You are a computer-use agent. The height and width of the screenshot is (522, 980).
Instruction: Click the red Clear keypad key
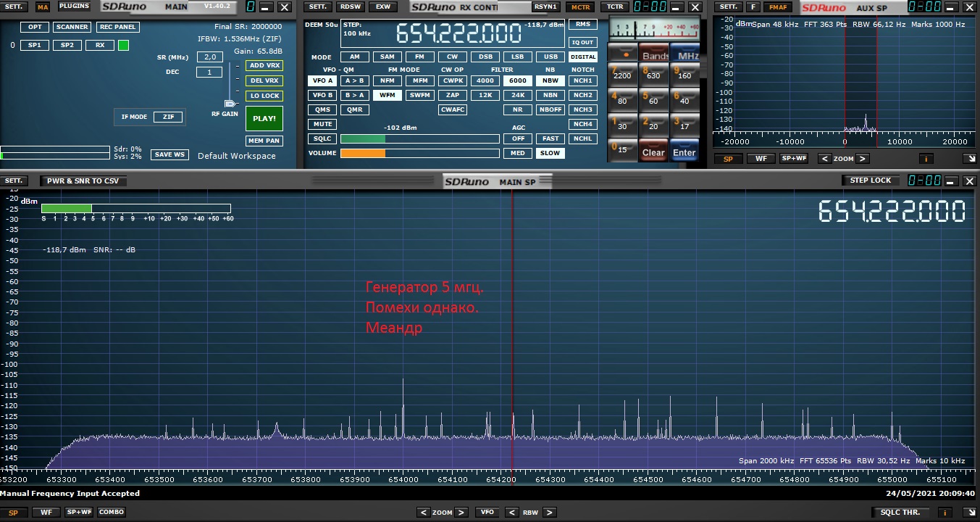pos(653,151)
